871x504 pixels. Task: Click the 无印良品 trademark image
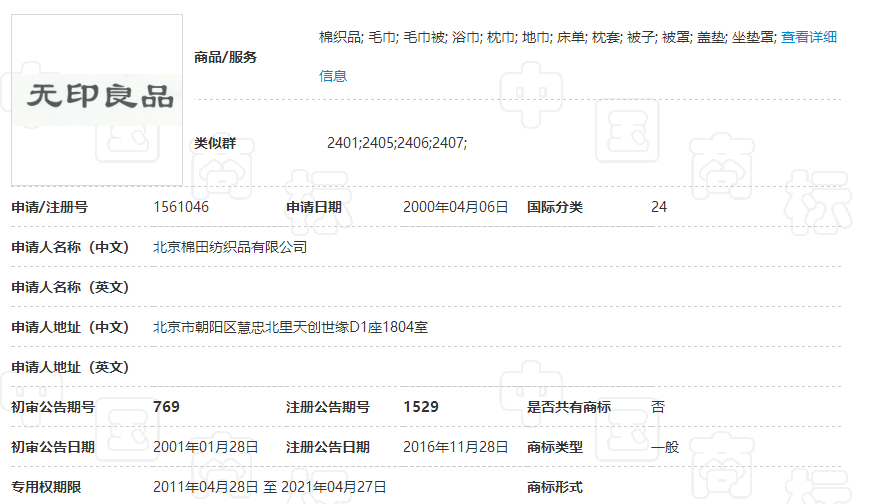[x=97, y=100]
